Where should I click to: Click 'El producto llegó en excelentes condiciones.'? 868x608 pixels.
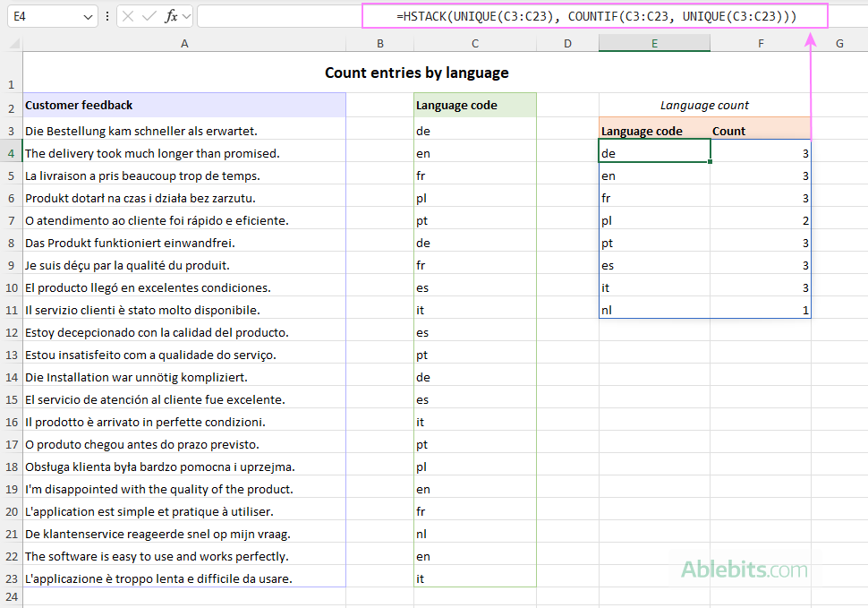pyautogui.click(x=148, y=288)
